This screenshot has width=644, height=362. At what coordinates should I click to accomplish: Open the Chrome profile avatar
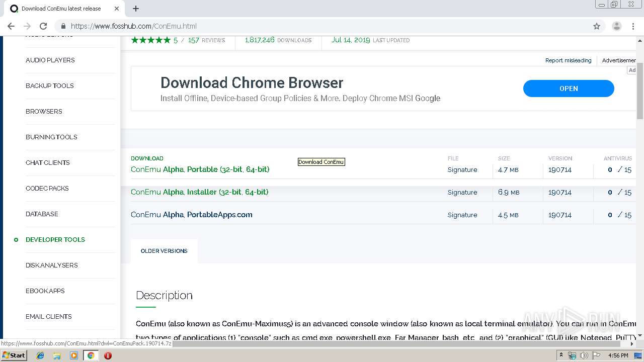617,26
